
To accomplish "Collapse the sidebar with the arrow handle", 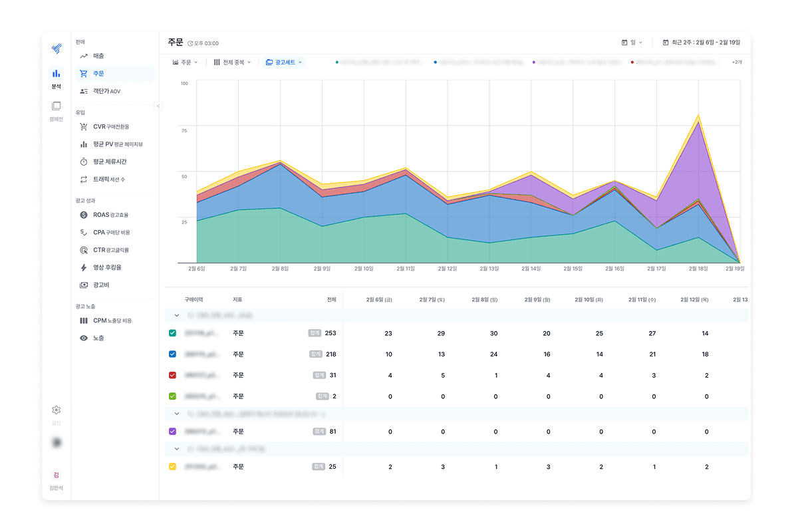I will point(158,106).
